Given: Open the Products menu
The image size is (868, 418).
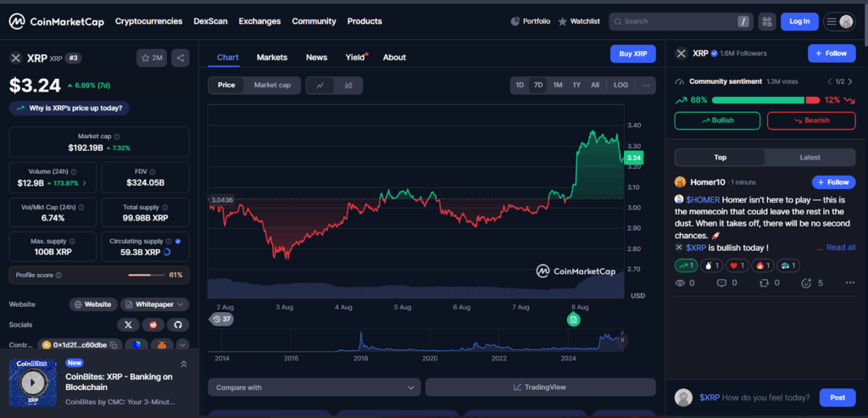Looking at the screenshot, I should (364, 21).
